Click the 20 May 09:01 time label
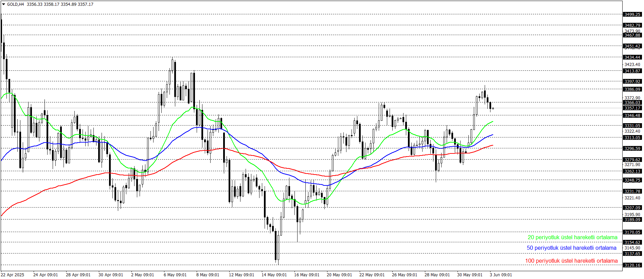 [339, 275]
